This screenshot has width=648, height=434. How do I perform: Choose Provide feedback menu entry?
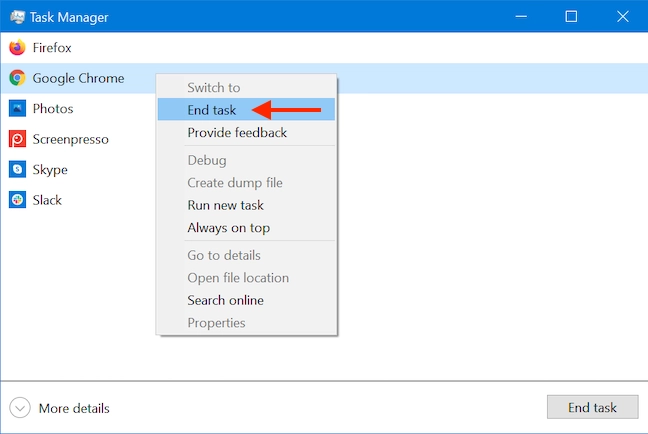246,132
